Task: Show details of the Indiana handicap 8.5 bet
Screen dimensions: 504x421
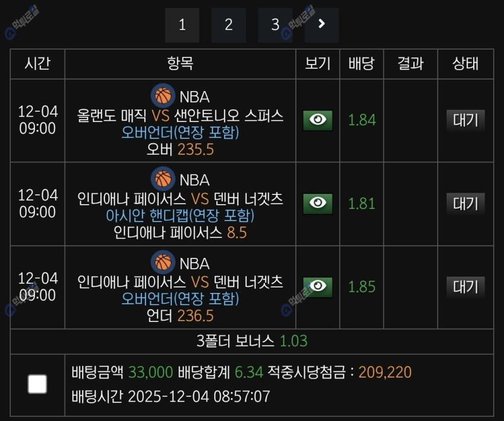Action: [317, 204]
